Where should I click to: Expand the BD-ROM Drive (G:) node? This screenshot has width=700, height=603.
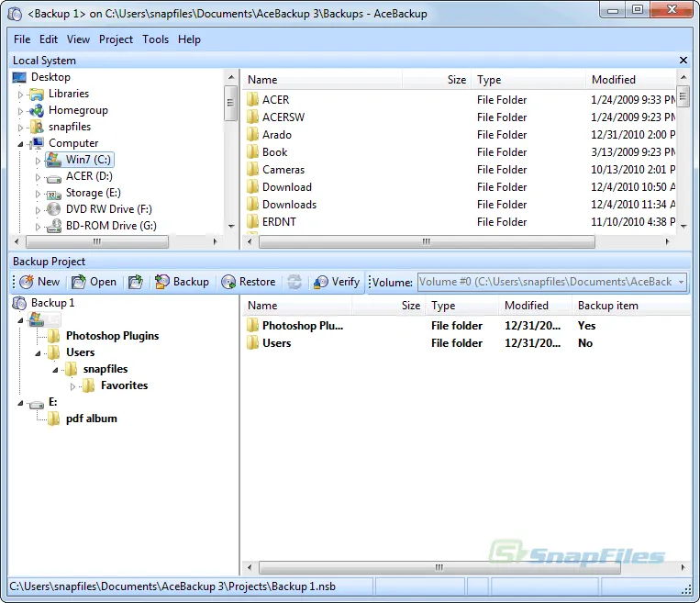pos(38,227)
